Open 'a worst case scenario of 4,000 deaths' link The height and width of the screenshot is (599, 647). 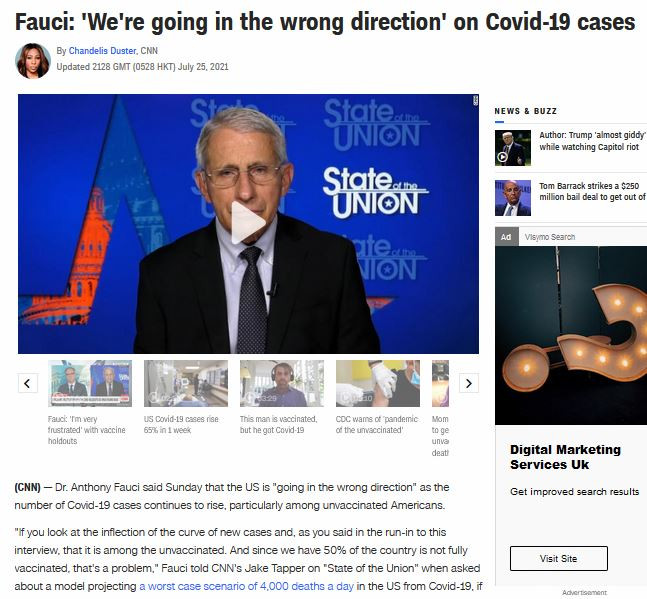(246, 586)
